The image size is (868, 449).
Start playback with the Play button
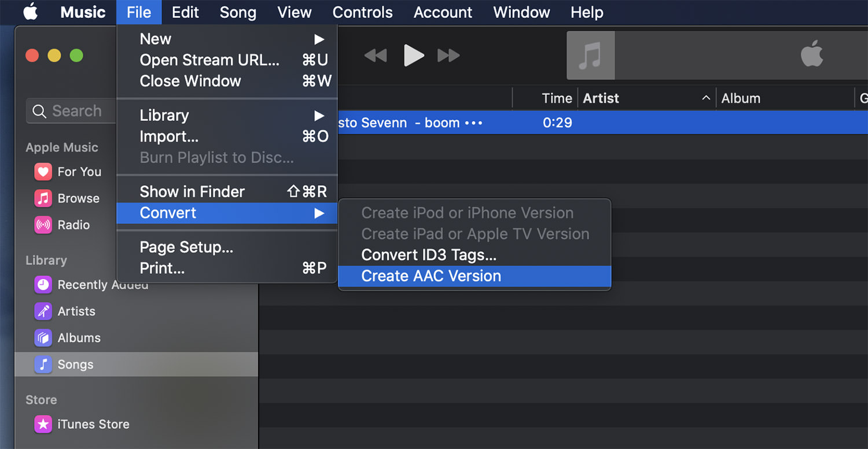(414, 56)
